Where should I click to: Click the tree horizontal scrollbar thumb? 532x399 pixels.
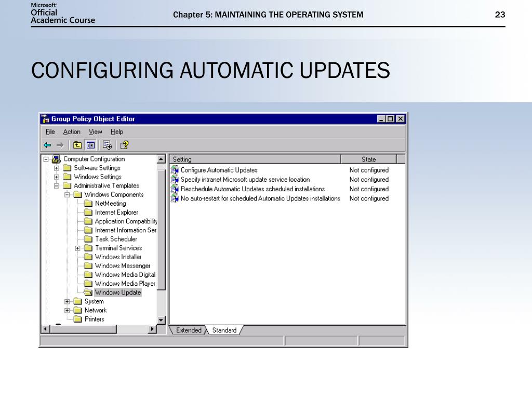click(84, 329)
